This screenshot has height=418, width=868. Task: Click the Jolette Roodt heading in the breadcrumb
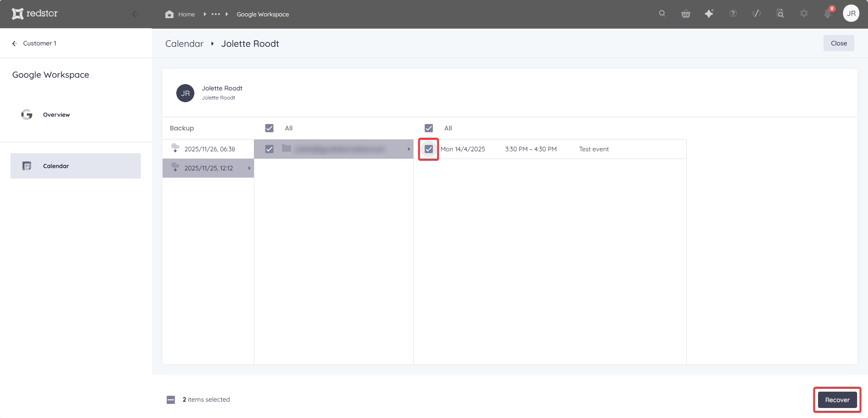click(x=250, y=44)
